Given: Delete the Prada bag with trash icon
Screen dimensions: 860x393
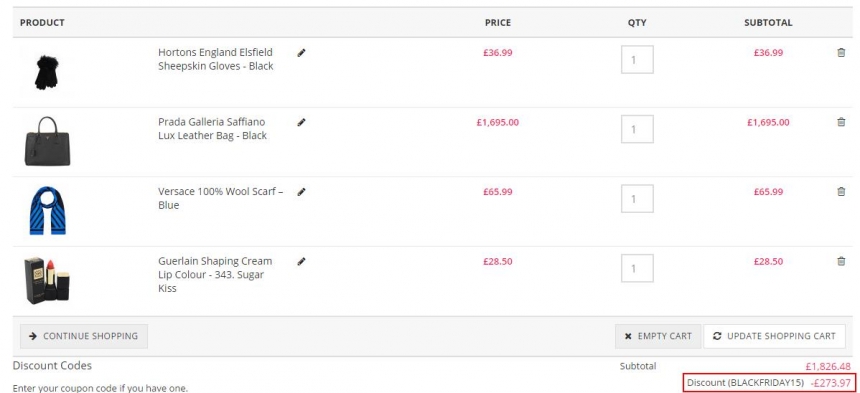Looking at the screenshot, I should coord(841,122).
